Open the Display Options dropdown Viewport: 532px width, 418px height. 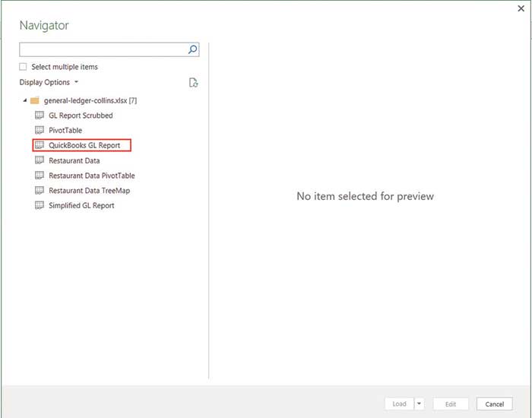(x=49, y=82)
